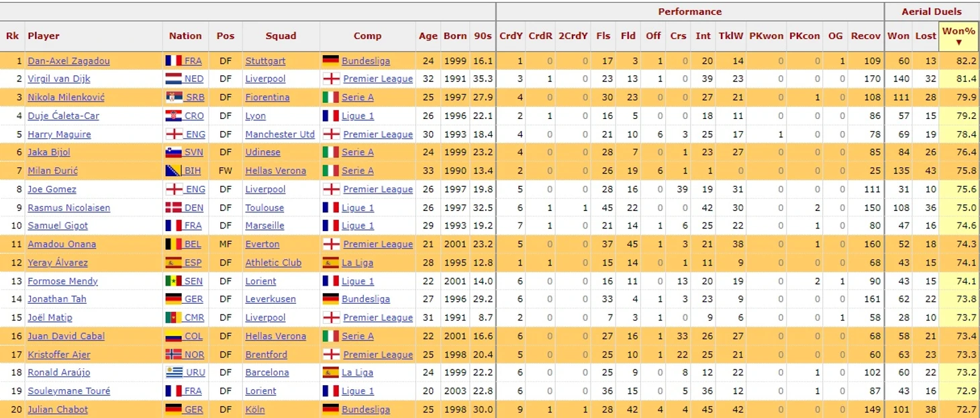Click the Netherlands flag in Virgil van Dijk's row
This screenshot has width=980, height=418.
click(174, 79)
